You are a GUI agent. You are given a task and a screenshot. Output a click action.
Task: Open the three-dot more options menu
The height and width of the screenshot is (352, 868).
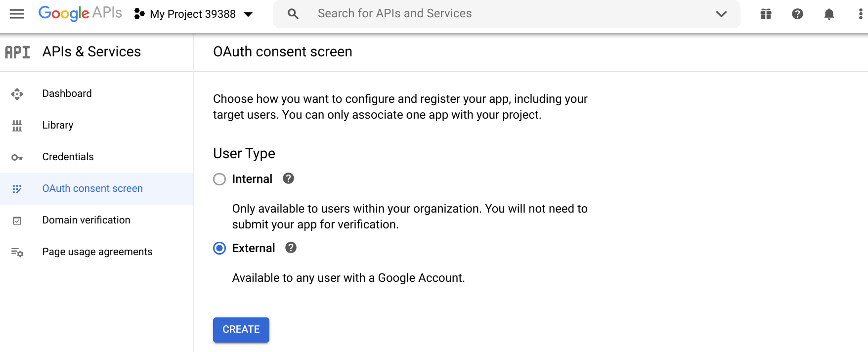pyautogui.click(x=860, y=14)
